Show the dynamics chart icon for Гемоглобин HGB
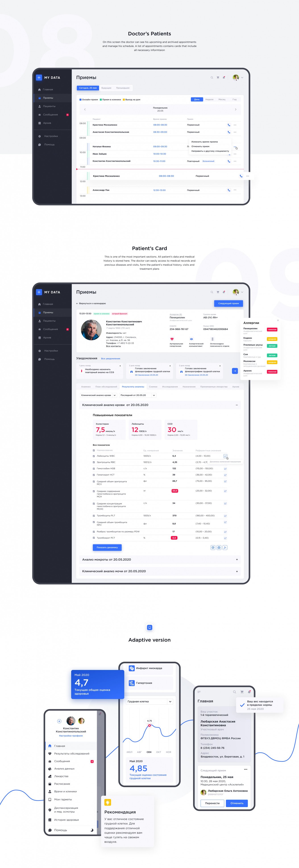This screenshot has width=299, height=868. coord(225,469)
